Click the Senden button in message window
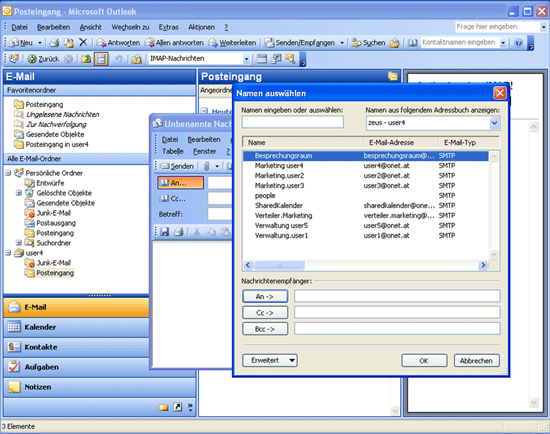550x434 pixels. [177, 166]
